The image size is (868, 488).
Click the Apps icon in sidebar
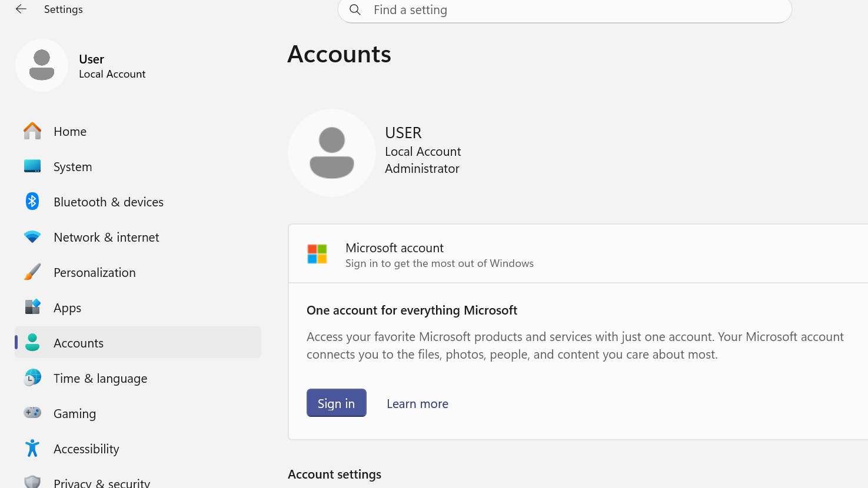32,307
